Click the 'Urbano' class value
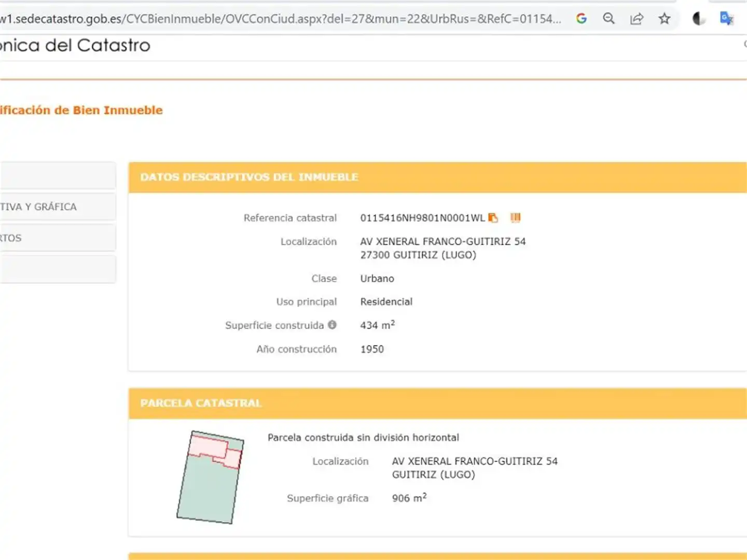 377,278
